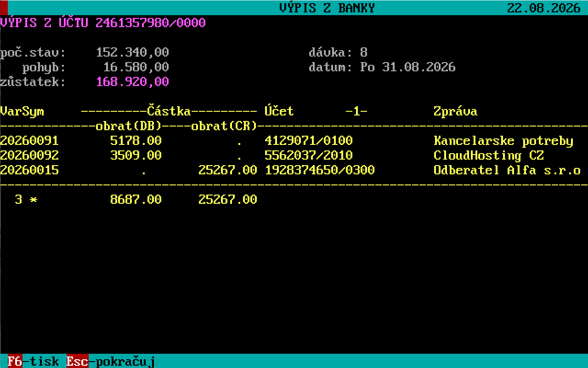Click the date 22.08.2026 in title bar
588x368 pixels.
(x=544, y=8)
